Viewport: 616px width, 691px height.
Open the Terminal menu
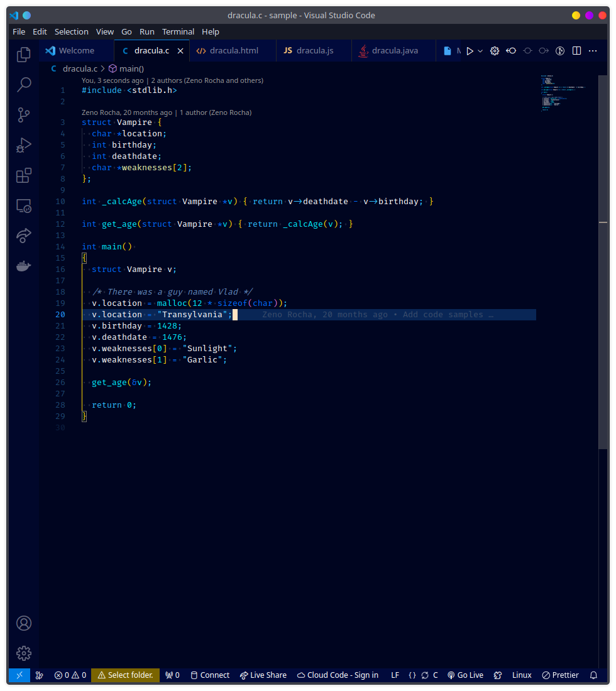tap(178, 32)
